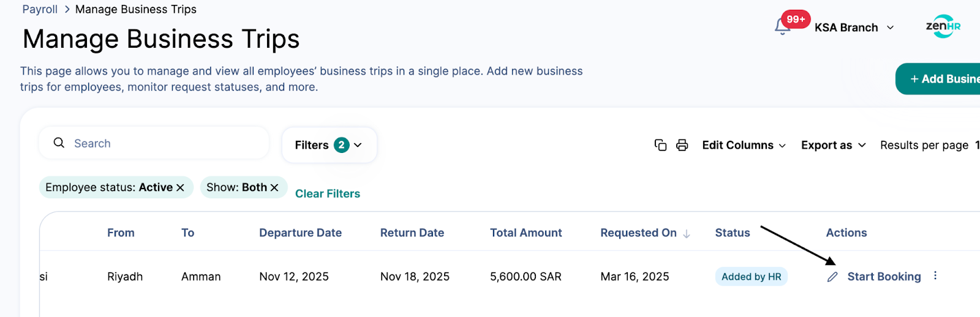980x317 pixels.
Task: Open the Edit Columns dropdown
Action: click(x=744, y=145)
